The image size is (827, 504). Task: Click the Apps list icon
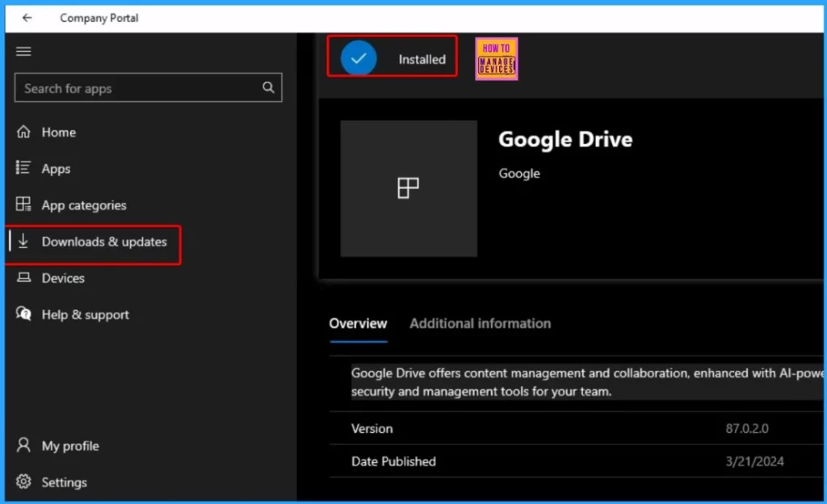pyautogui.click(x=23, y=168)
